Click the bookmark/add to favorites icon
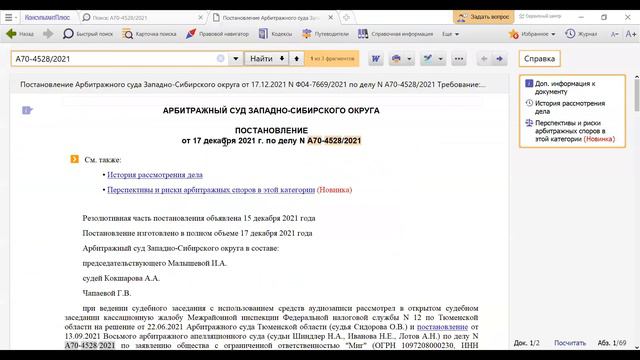The width and height of the screenshot is (640, 360). pos(427,59)
